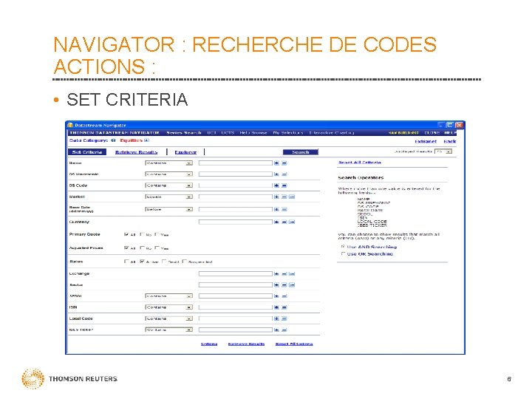Check Status Suspended checkbox

[x=185, y=262]
